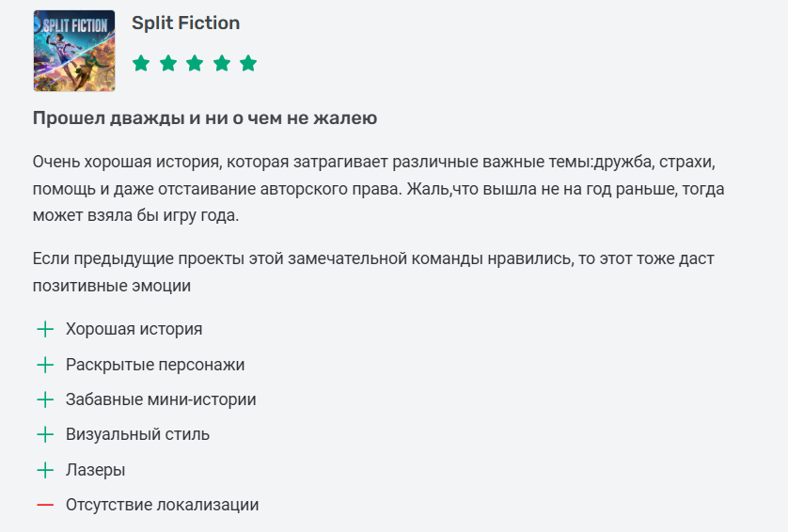Open the Split Fiction game title

185,23
